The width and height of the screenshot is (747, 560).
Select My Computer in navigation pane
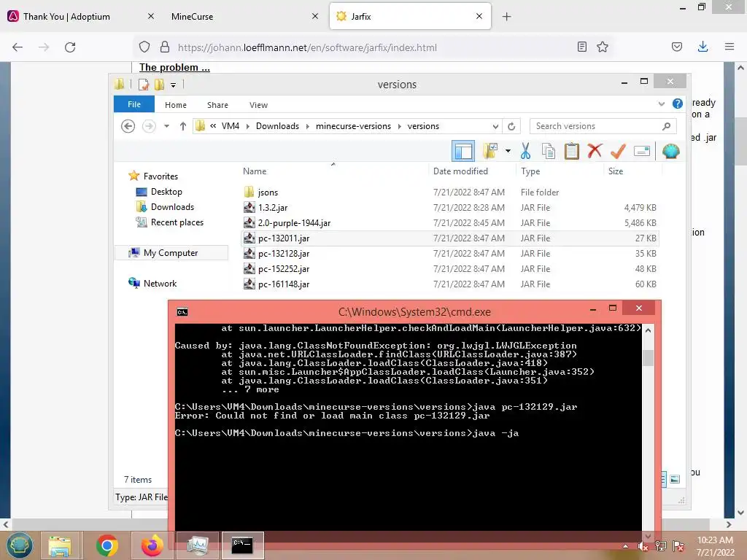pyautogui.click(x=171, y=253)
